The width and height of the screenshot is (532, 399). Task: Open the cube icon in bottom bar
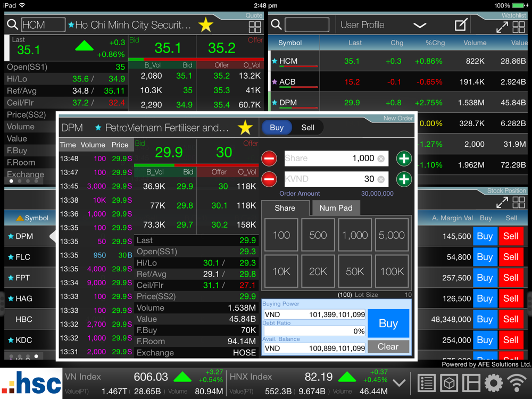449,384
